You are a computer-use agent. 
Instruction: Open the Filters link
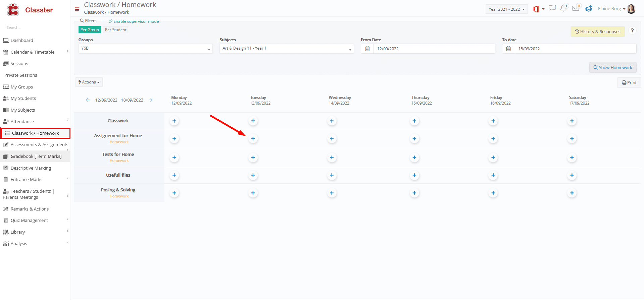pyautogui.click(x=88, y=21)
